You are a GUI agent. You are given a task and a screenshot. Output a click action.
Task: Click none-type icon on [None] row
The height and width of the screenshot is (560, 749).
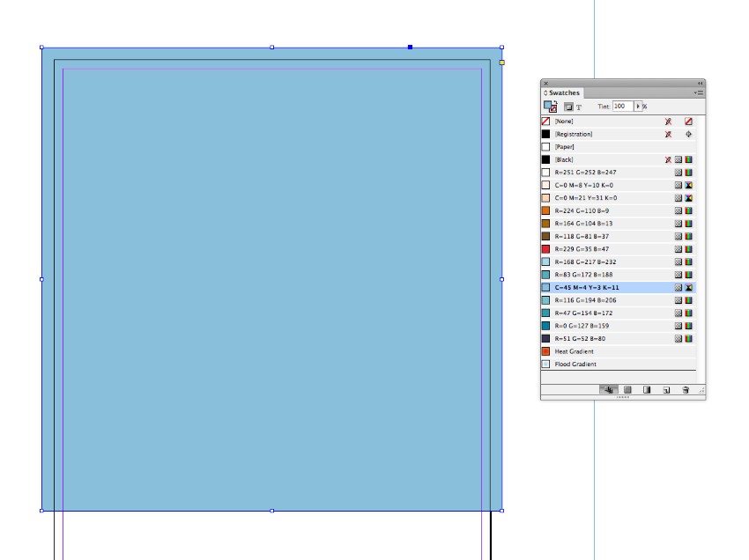click(x=688, y=122)
